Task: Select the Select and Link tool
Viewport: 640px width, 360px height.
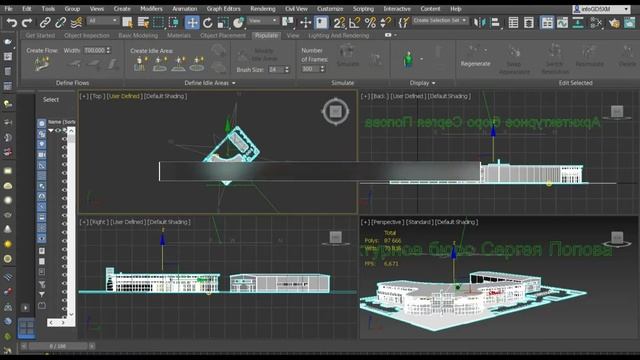Action: point(45,22)
